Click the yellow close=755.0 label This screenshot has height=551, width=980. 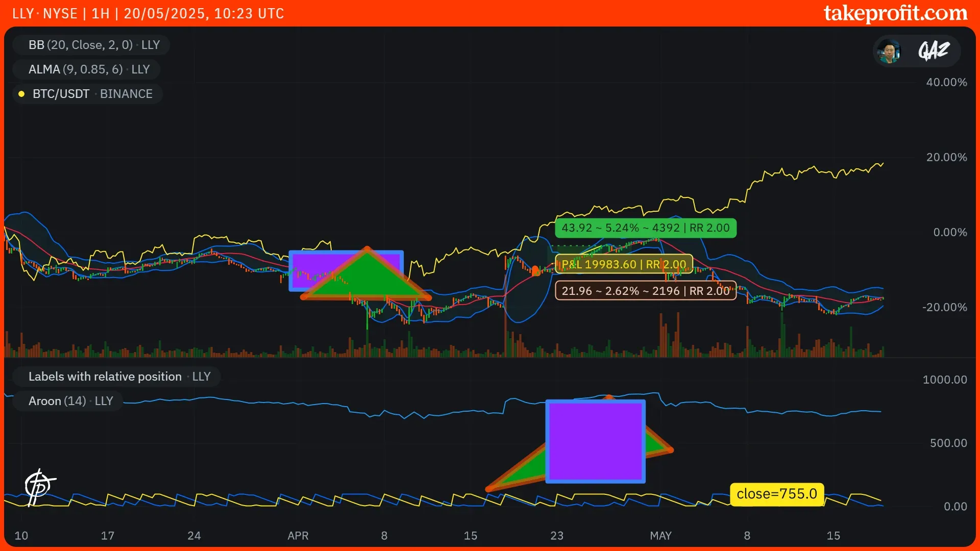point(776,494)
